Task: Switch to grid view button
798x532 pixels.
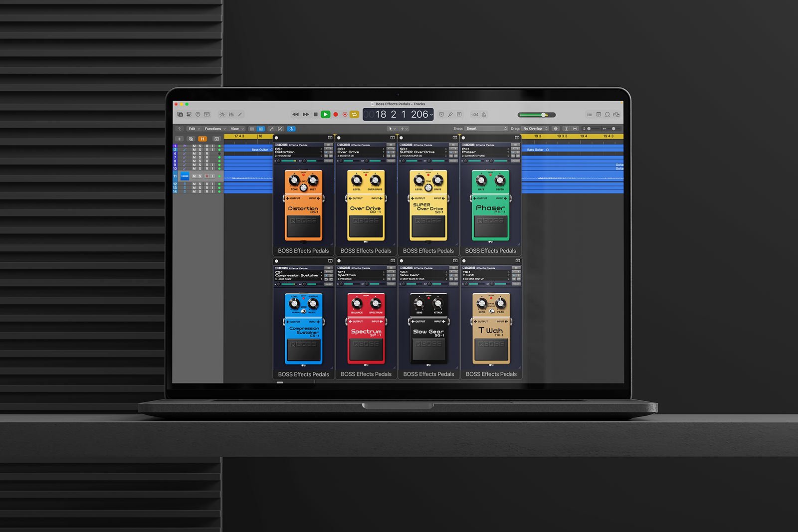Action: point(252,129)
